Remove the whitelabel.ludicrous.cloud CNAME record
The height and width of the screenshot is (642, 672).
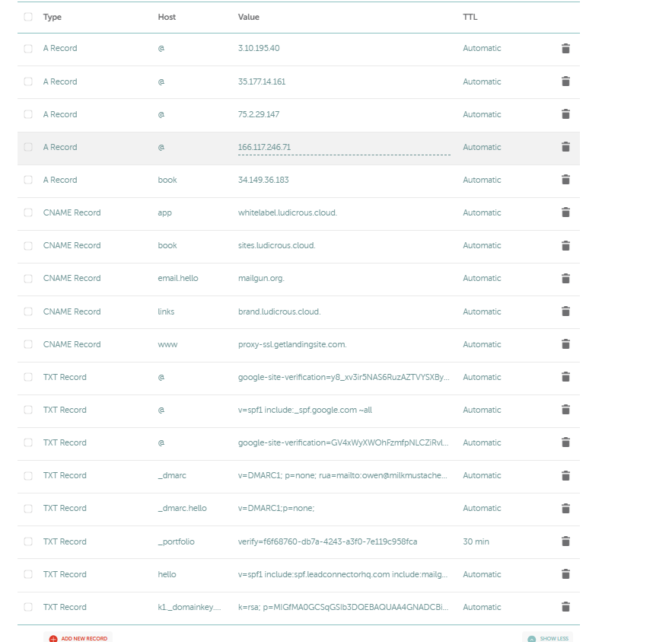[x=565, y=212]
